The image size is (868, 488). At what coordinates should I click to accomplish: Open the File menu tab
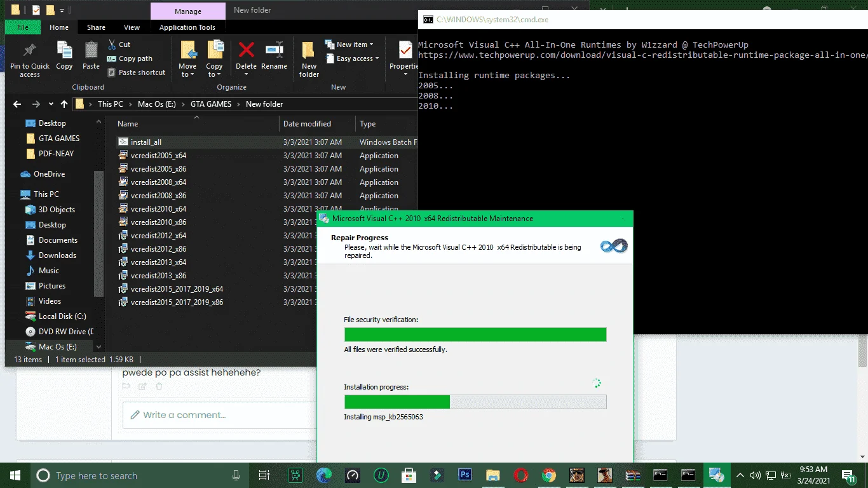(23, 27)
